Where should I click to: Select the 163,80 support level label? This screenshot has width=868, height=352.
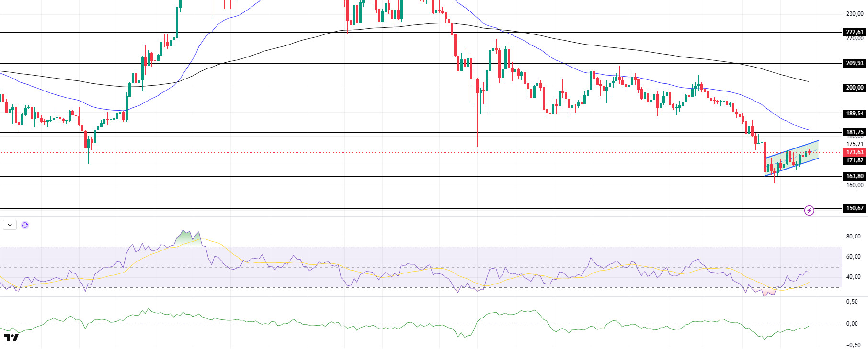(x=855, y=176)
